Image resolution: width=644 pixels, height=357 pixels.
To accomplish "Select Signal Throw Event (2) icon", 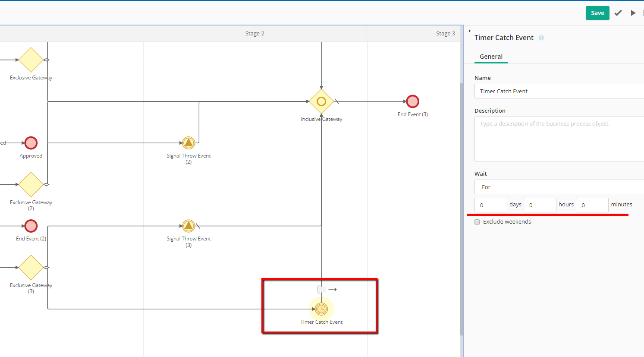I will click(x=188, y=143).
